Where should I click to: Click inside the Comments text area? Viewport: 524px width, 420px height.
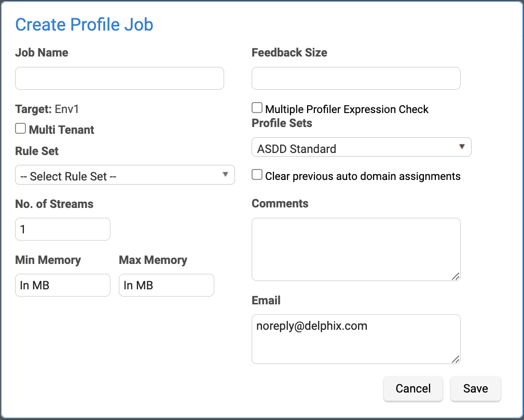356,249
